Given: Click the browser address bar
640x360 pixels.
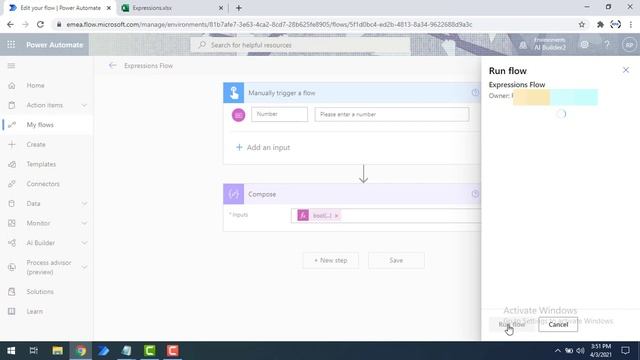Looking at the screenshot, I should point(318,24).
